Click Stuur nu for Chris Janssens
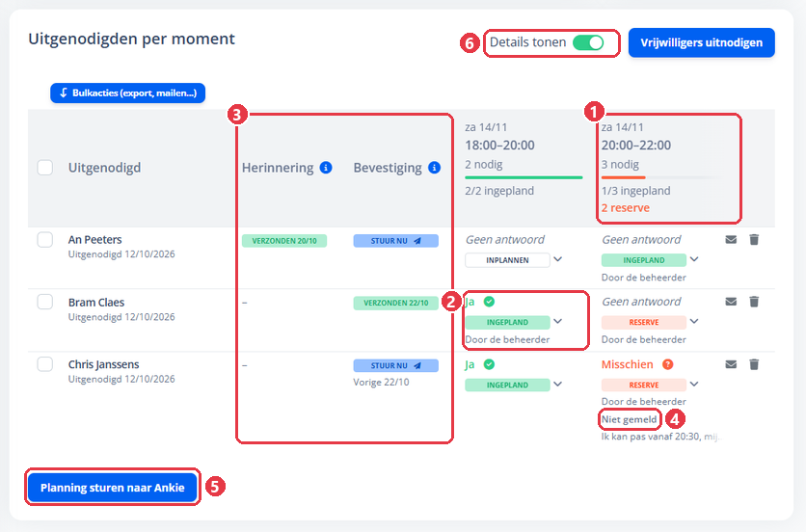The image size is (806, 532). click(x=396, y=365)
